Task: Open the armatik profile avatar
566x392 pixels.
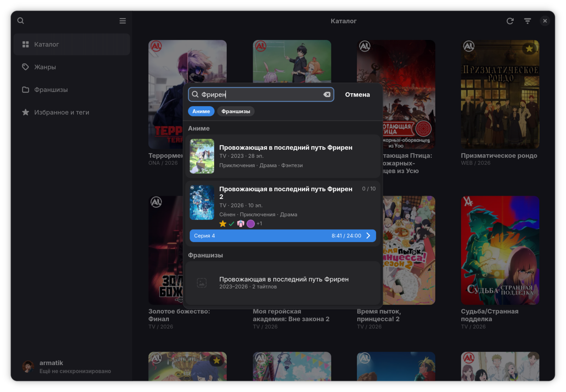Action: (x=28, y=367)
